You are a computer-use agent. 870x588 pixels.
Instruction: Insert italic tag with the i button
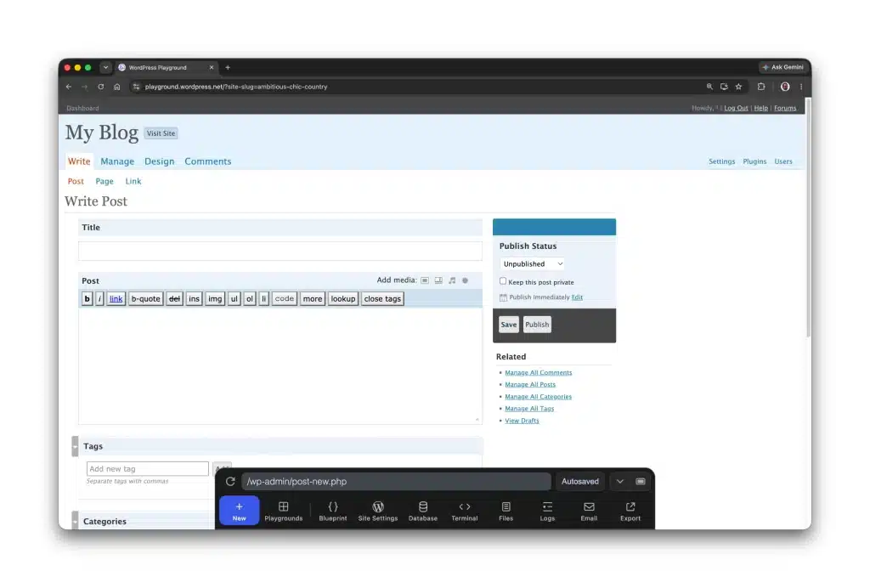pyautogui.click(x=100, y=298)
